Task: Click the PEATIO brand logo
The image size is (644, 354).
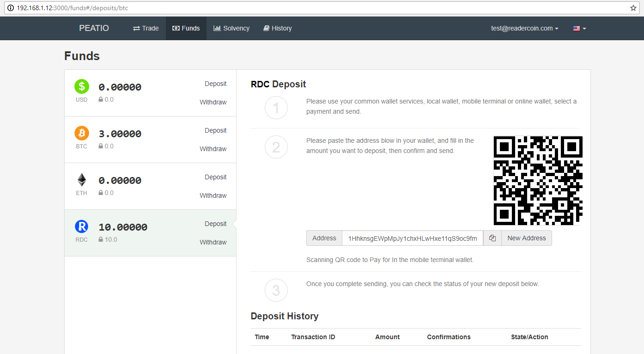Action: coord(94,28)
